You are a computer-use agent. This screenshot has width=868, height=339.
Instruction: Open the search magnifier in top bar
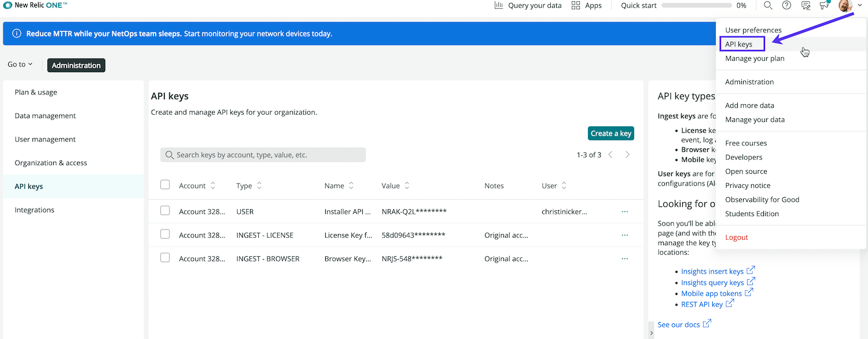click(768, 5)
